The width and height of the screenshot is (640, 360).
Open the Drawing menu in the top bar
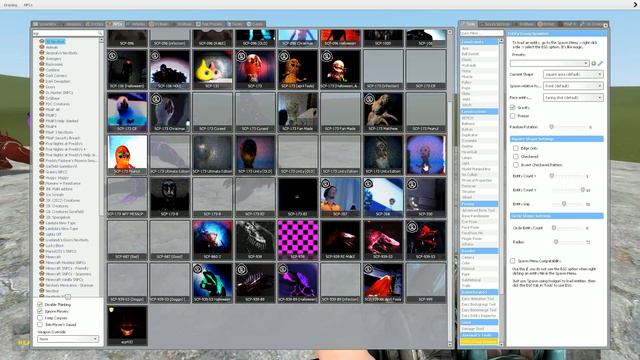(x=10, y=5)
